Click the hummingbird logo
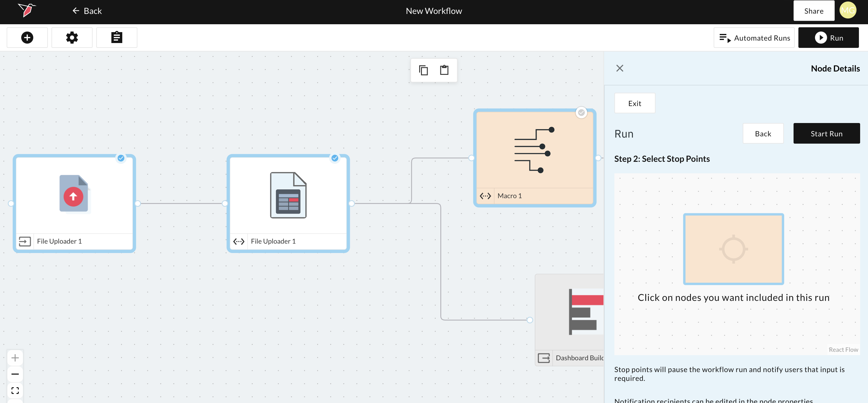This screenshot has height=403, width=868. (x=27, y=10)
